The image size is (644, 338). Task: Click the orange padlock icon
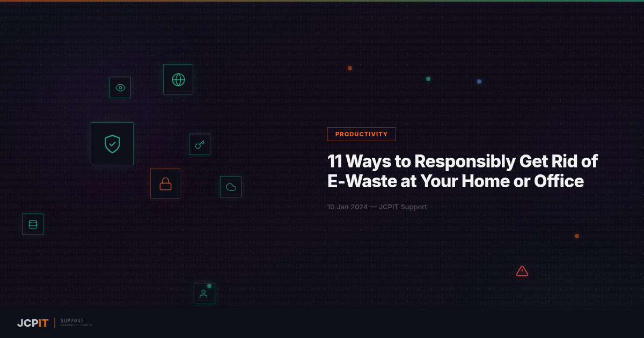tap(165, 183)
